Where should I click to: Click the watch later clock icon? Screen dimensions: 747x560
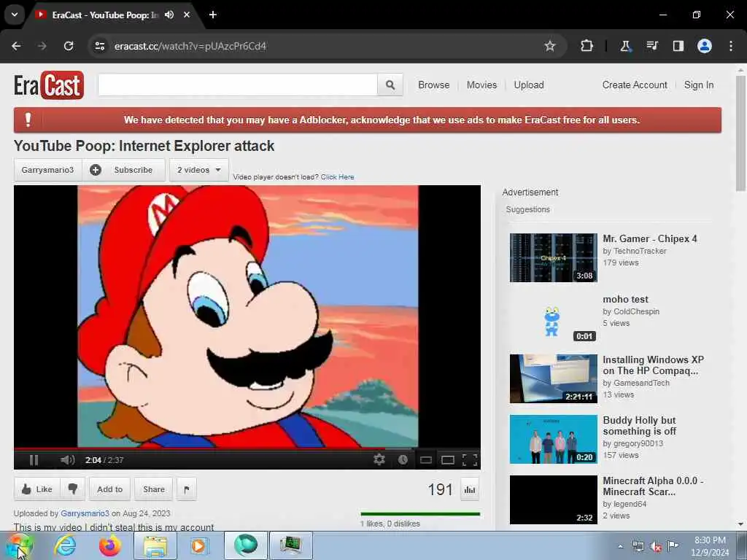403,459
